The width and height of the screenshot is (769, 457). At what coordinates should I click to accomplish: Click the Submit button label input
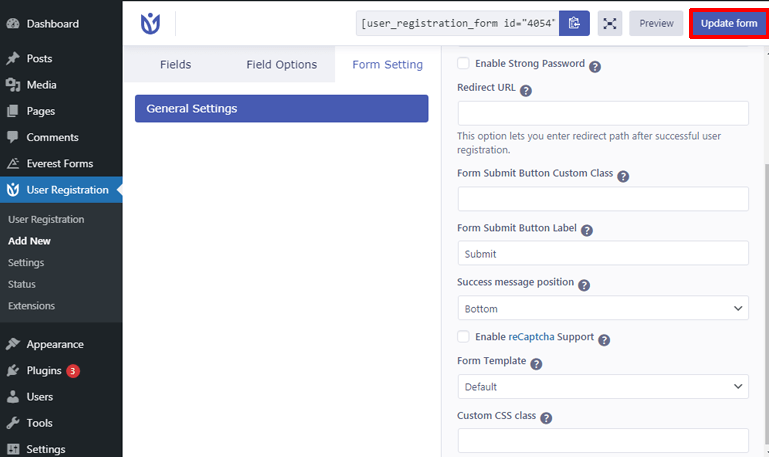(603, 253)
